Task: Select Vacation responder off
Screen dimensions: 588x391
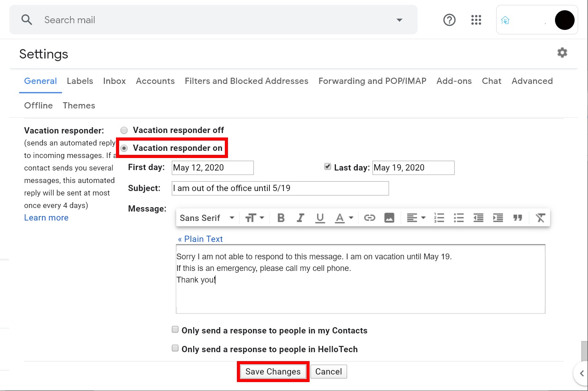Action: [x=124, y=130]
